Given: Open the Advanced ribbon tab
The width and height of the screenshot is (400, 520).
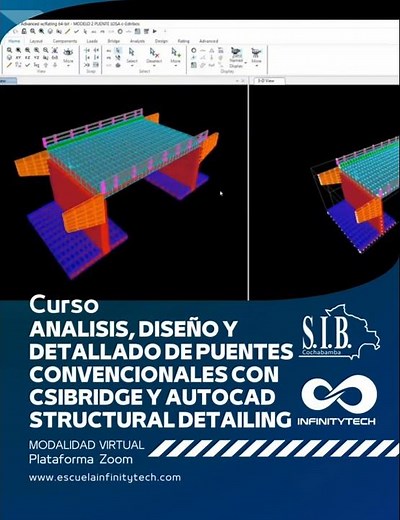Looking at the screenshot, I should click(209, 41).
